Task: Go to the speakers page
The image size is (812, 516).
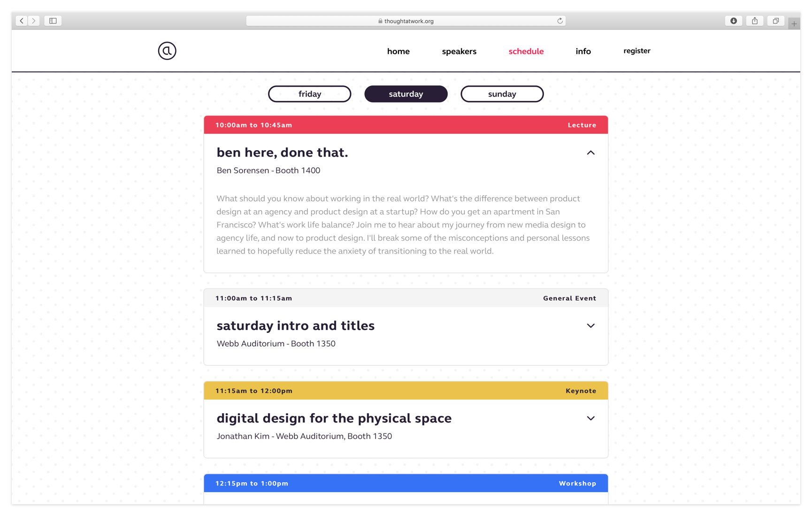Action: [459, 52]
